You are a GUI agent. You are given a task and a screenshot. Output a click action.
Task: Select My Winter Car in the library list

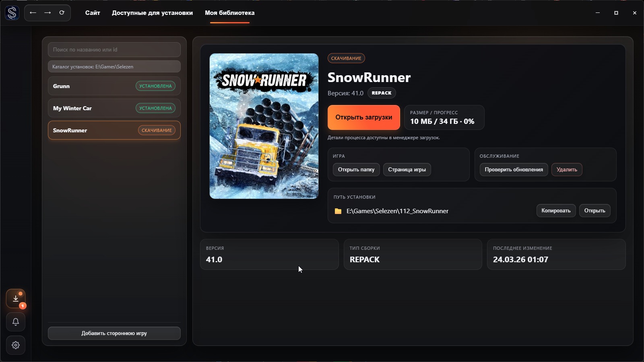click(x=114, y=108)
